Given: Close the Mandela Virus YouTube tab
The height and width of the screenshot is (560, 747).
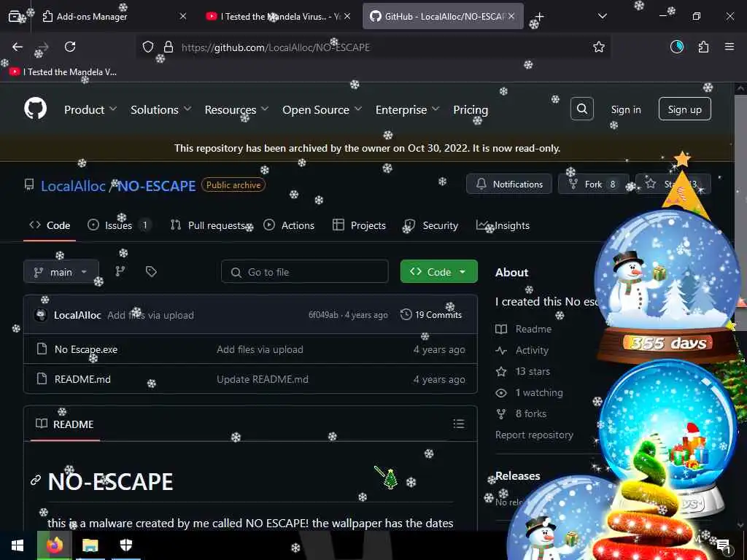Looking at the screenshot, I should 347,16.
